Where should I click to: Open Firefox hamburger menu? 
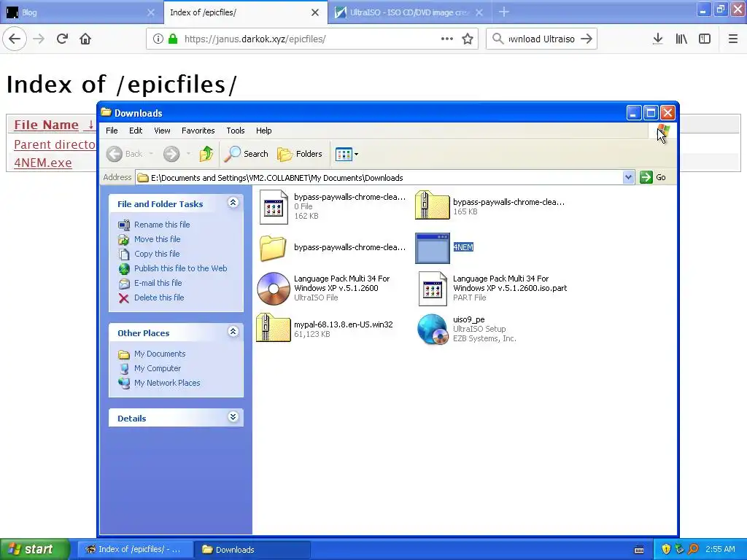coord(733,39)
